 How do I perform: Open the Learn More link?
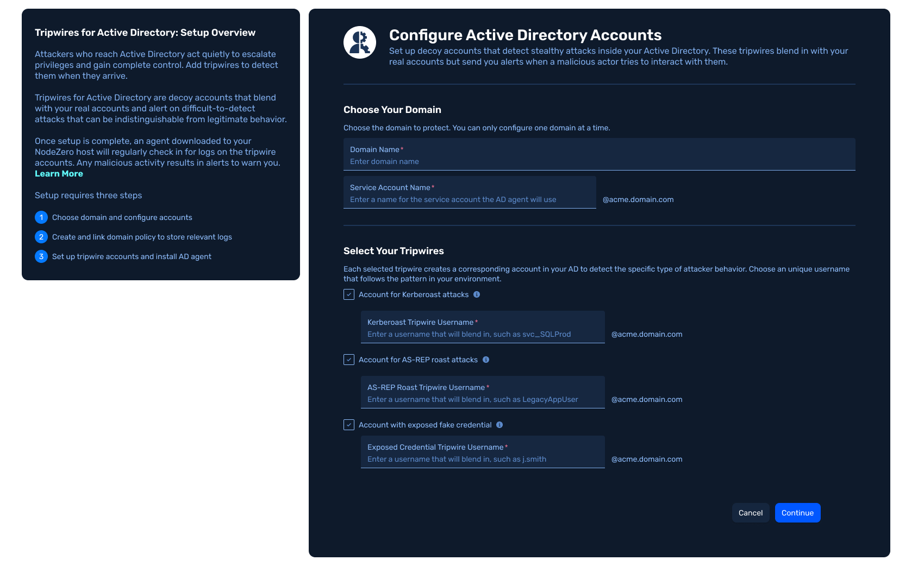[59, 174]
